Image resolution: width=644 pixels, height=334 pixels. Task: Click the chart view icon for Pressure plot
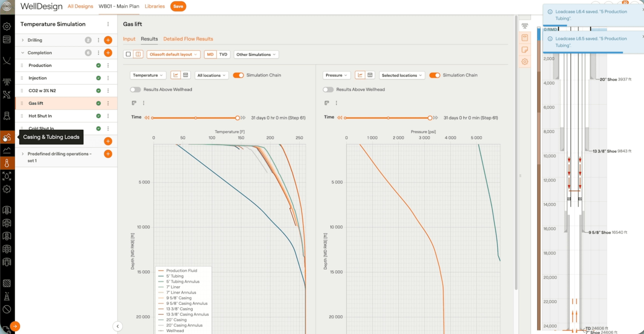[x=360, y=75]
